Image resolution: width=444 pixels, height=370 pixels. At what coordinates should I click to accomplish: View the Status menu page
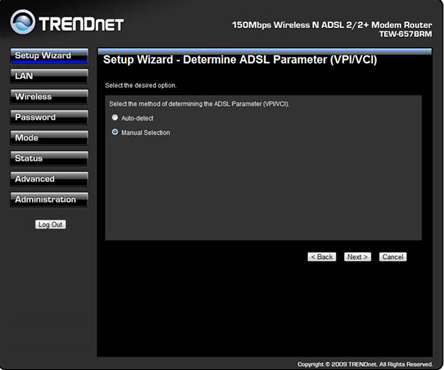click(49, 158)
